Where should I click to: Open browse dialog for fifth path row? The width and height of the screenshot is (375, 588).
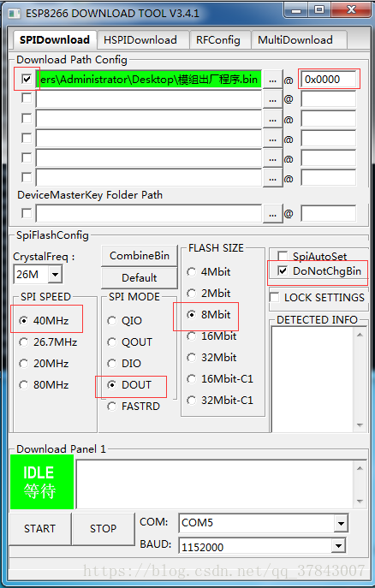(272, 158)
